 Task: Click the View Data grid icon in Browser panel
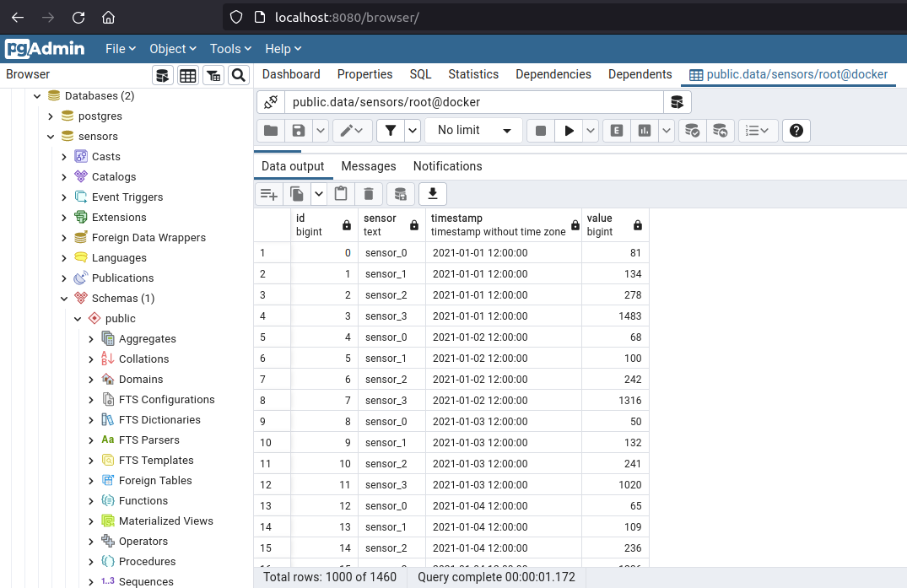tap(188, 75)
